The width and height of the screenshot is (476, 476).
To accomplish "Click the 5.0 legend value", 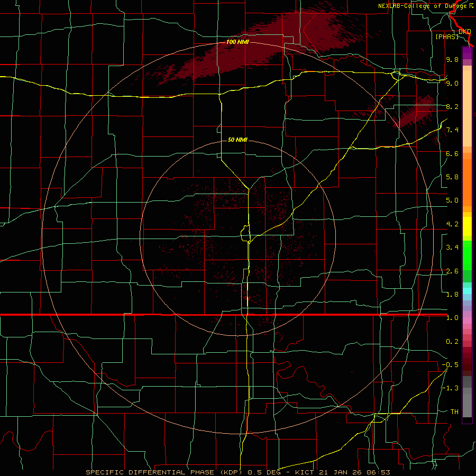I will [452, 200].
